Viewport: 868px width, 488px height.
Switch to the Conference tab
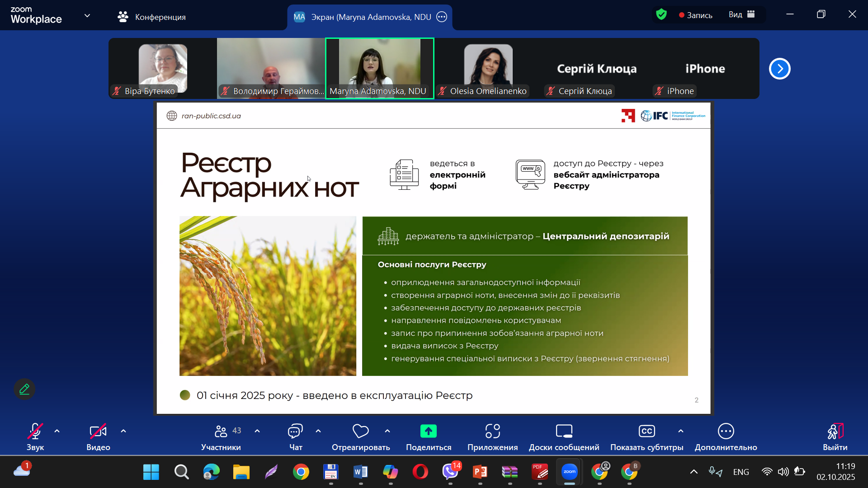[x=152, y=17]
